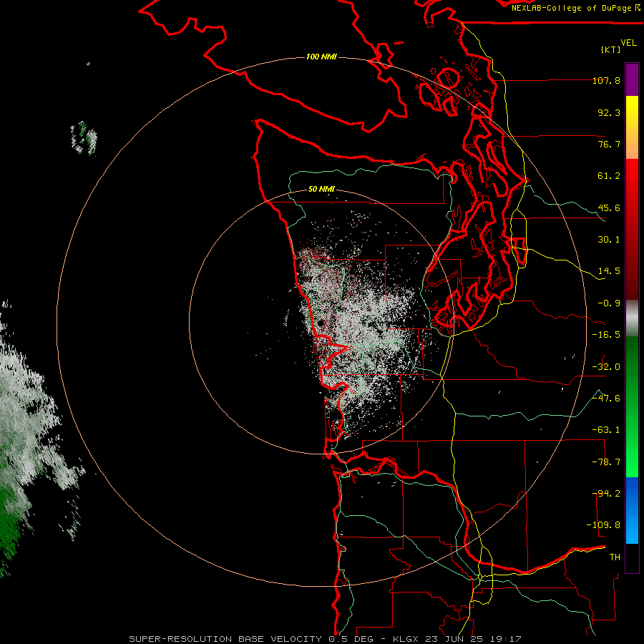Select the -47.6 velocity scale value
The width and height of the screenshot is (644, 644).
click(606, 399)
